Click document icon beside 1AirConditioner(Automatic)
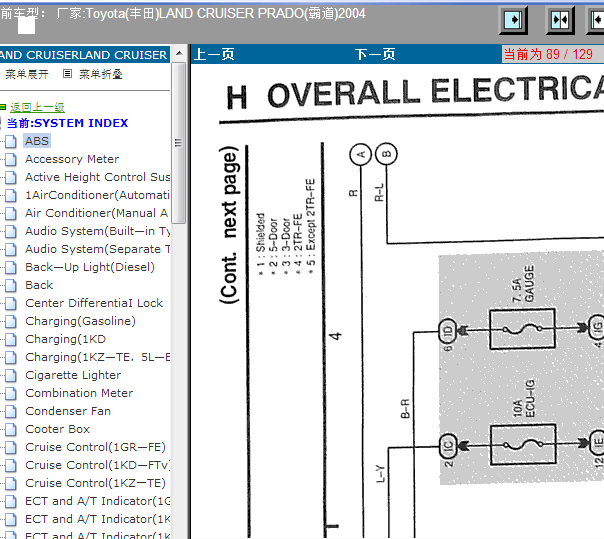604x539 pixels. (x=11, y=195)
